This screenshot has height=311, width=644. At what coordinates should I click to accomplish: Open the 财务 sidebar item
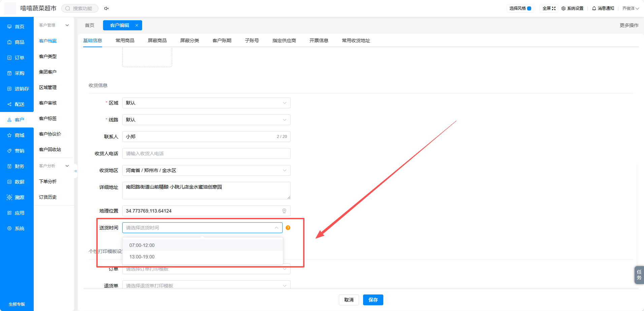(x=17, y=166)
